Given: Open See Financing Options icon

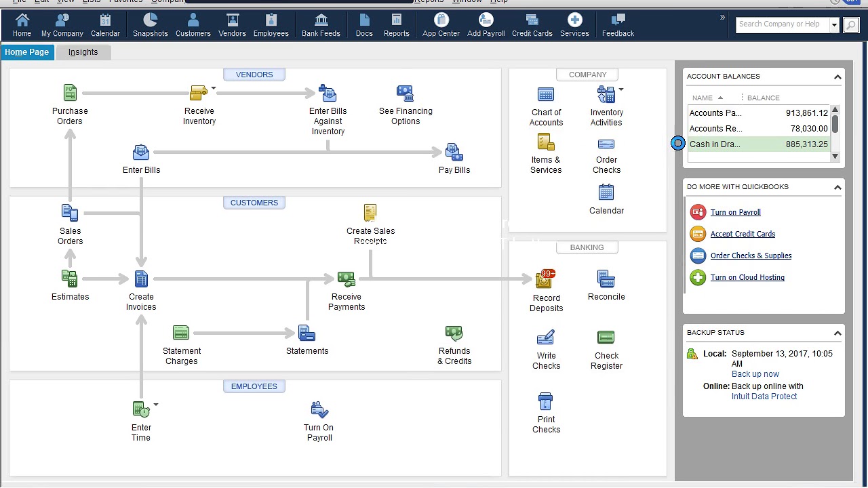Looking at the screenshot, I should pyautogui.click(x=406, y=93).
